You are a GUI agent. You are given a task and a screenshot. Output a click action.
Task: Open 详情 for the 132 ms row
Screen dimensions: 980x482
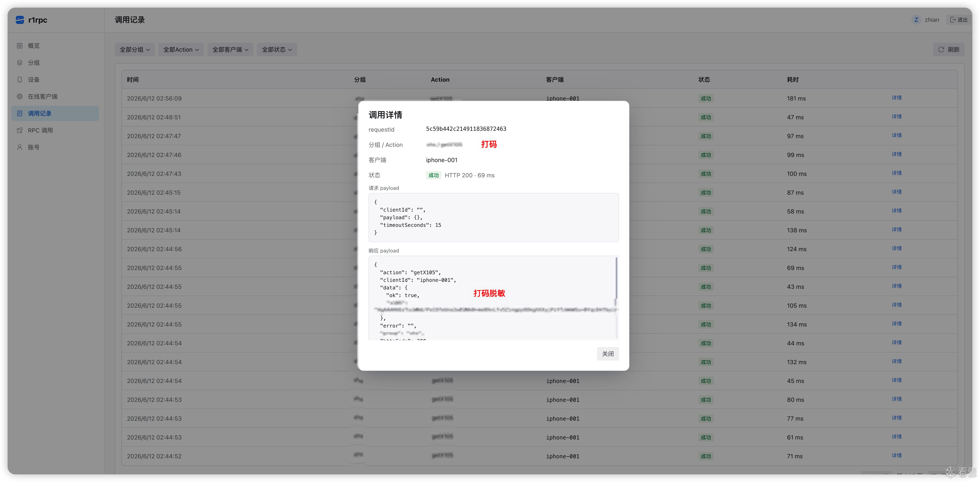pos(897,361)
